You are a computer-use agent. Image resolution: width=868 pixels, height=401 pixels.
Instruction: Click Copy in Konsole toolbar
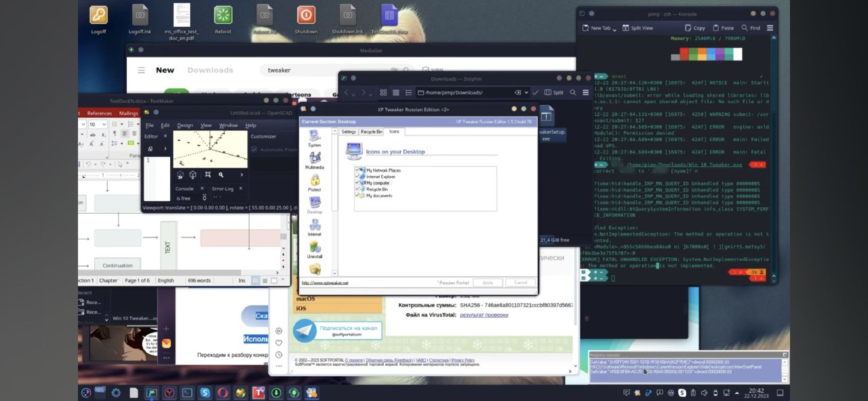pyautogui.click(x=694, y=28)
